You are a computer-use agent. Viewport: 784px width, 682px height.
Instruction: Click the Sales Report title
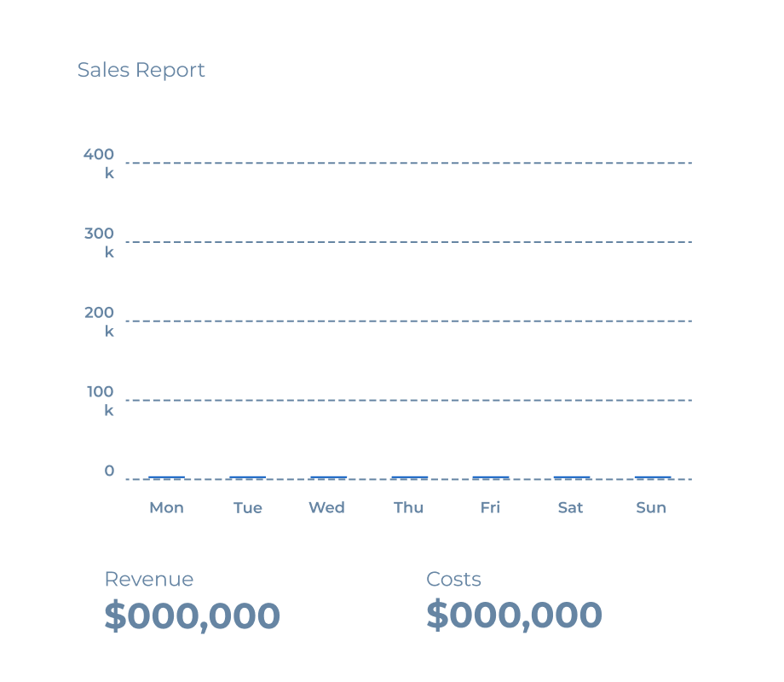pos(141,70)
